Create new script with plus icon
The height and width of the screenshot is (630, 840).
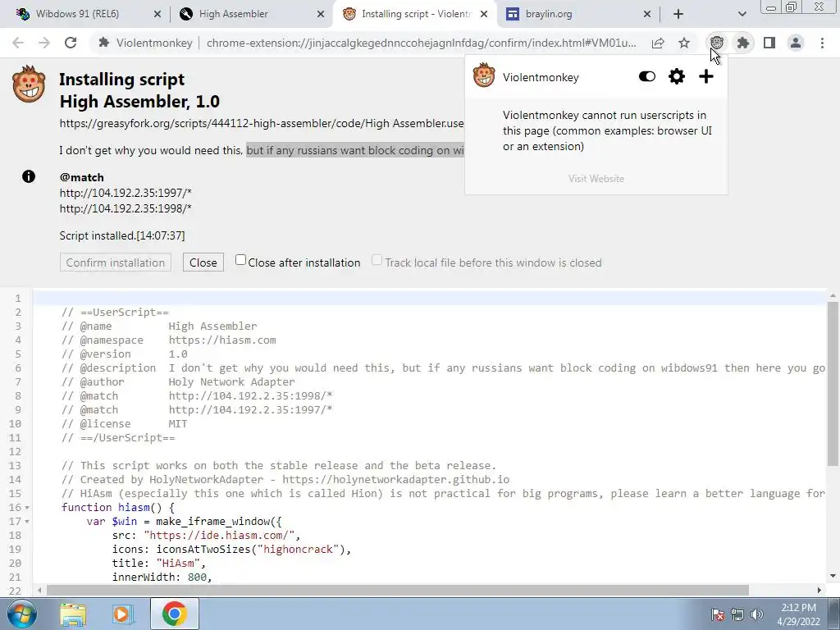point(706,76)
